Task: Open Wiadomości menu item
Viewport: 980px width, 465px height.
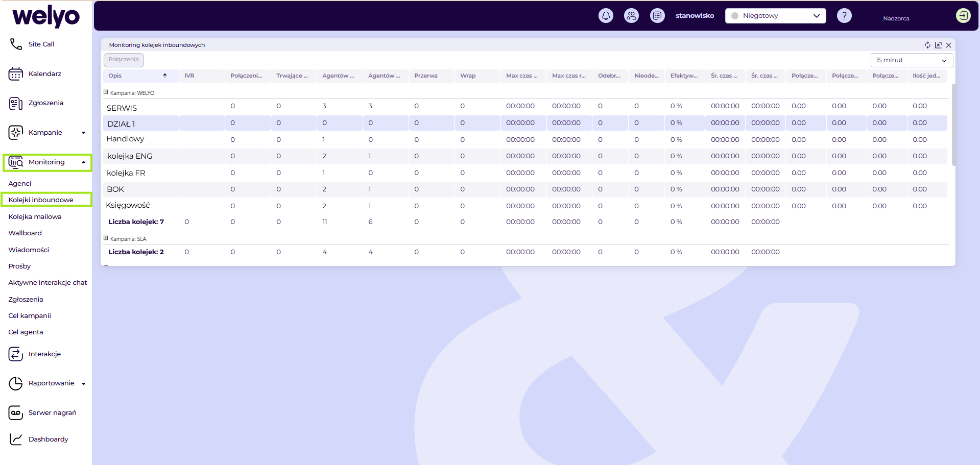Action: click(x=29, y=250)
